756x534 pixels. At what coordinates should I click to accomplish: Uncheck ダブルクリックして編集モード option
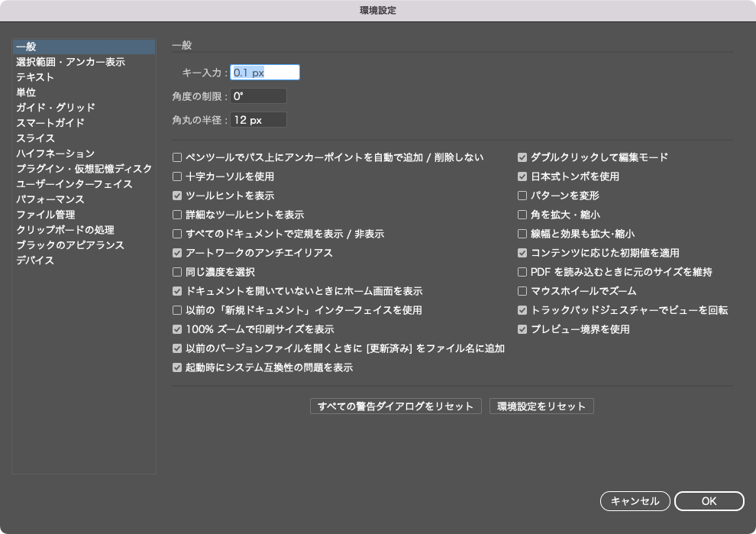pos(522,157)
